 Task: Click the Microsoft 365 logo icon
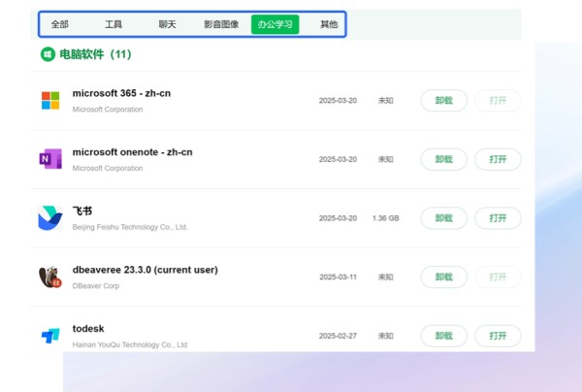pos(50,101)
